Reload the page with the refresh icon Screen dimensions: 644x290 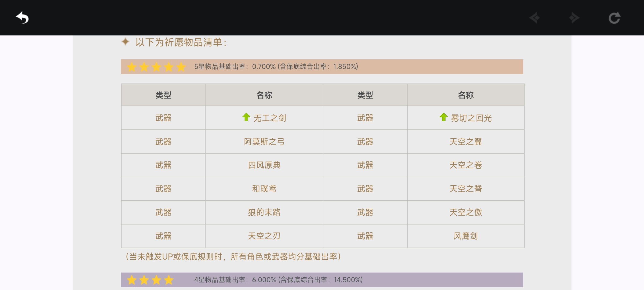(614, 18)
